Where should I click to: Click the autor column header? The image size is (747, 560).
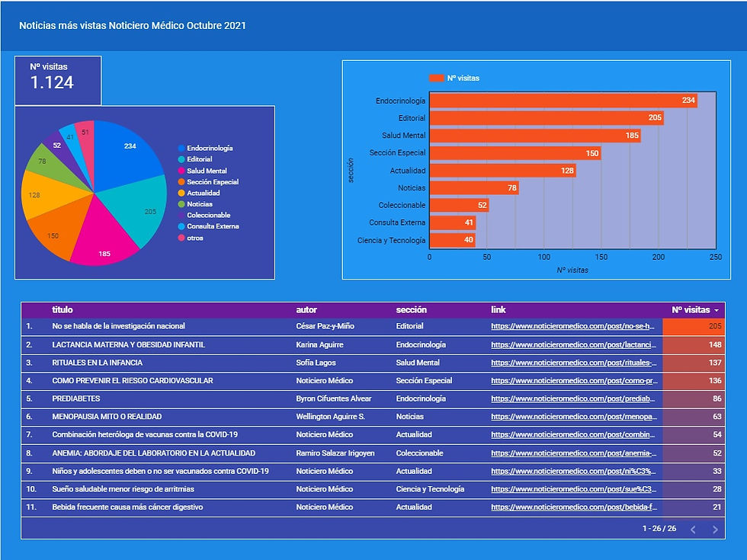coord(306,310)
